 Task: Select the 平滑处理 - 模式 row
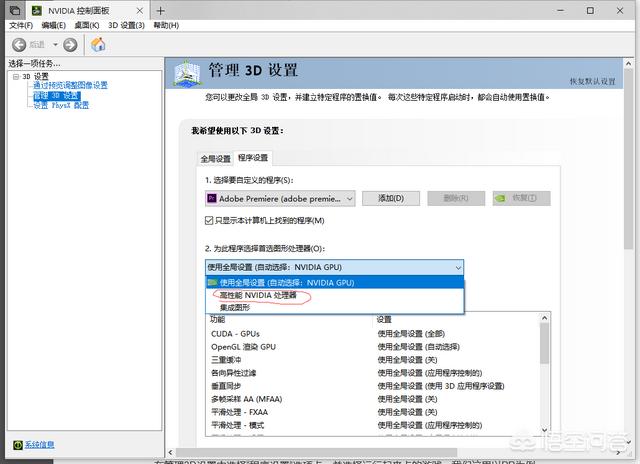374,425
